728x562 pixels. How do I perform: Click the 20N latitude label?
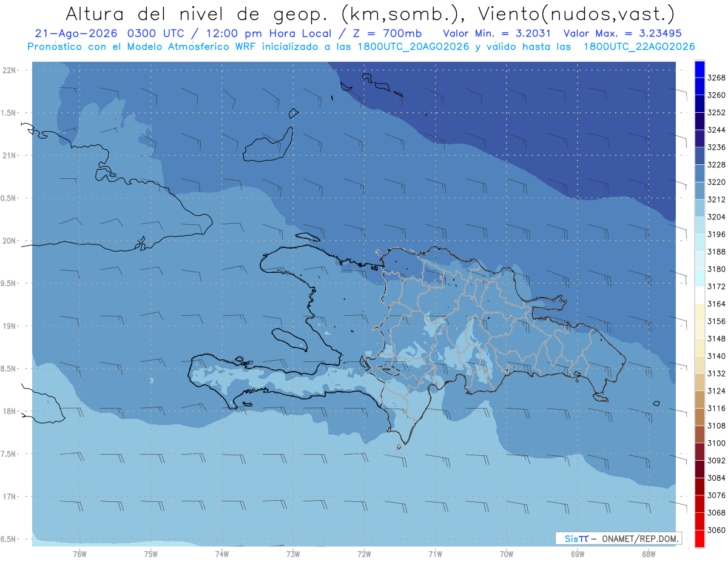click(10, 241)
